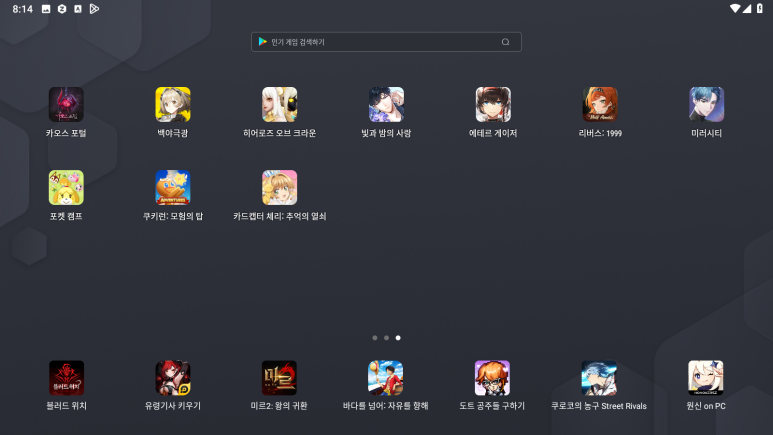Launch 쿠로코의 농구 Street Rivals icon
The width and height of the screenshot is (773, 435).
click(599, 378)
